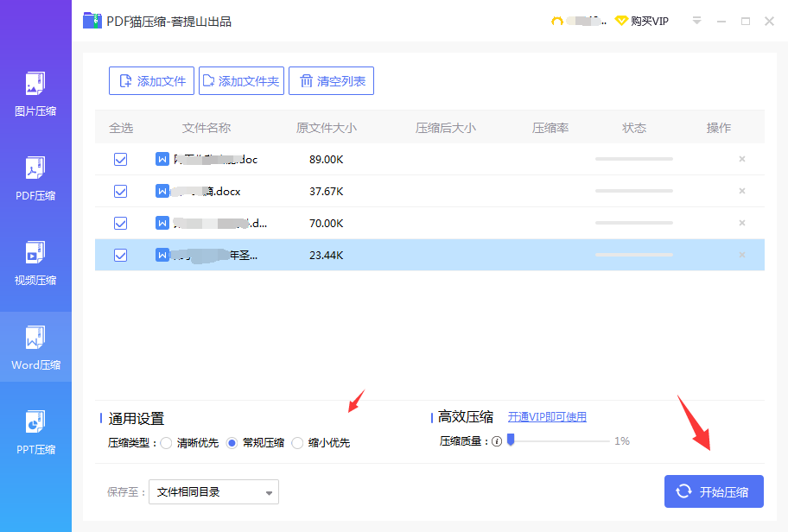Select the Word压缩 sidebar tab
The width and height of the screenshot is (788, 532).
(x=35, y=347)
